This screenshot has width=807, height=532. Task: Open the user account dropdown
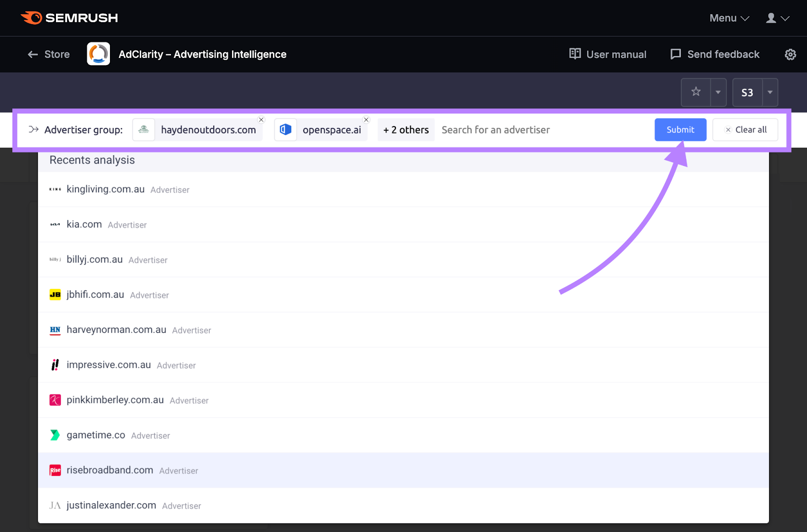pyautogui.click(x=777, y=18)
